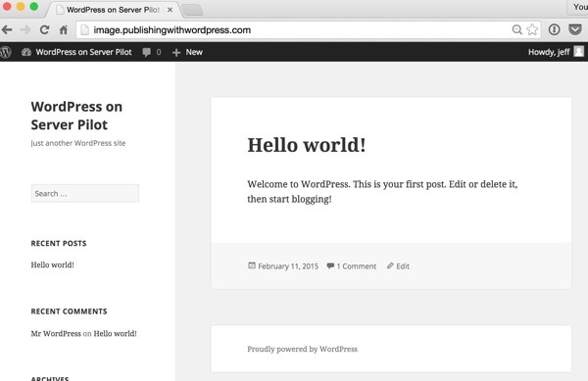
Task: Click the calendar icon beside February 11, 2015
Action: 252,265
